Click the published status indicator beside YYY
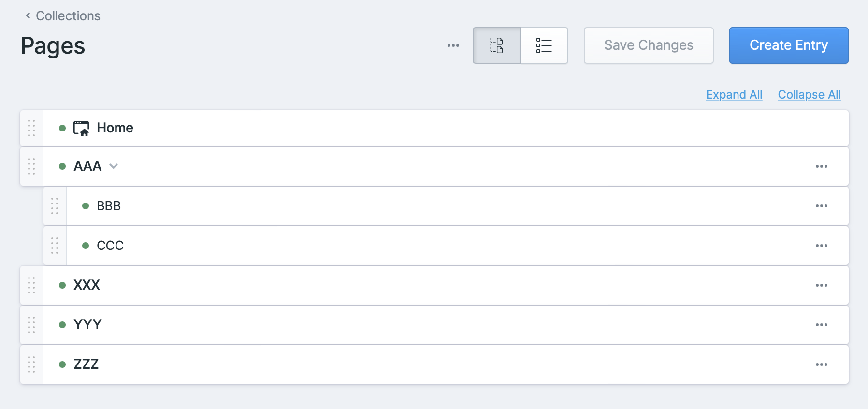Image resolution: width=868 pixels, height=409 pixels. 61,325
